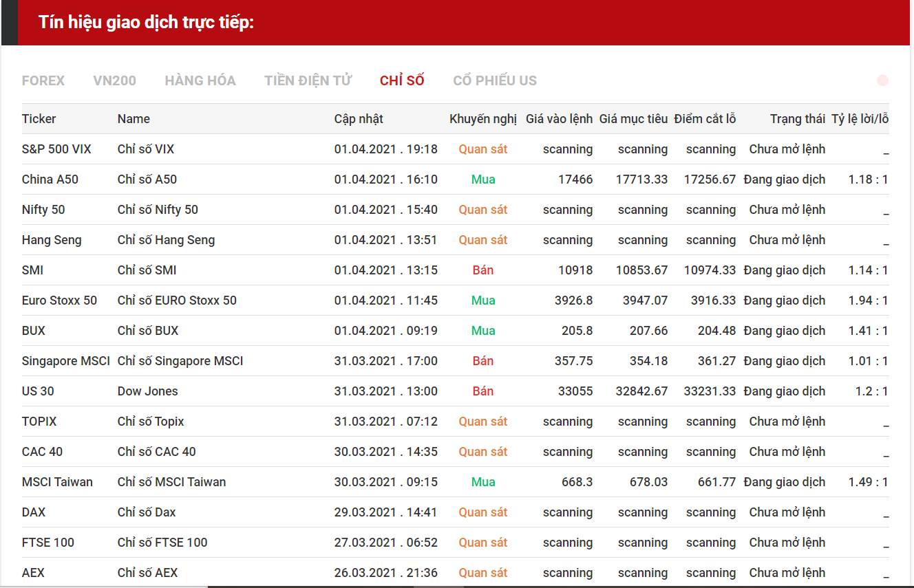Click the 1.18 : 1 ratio value

pyautogui.click(x=869, y=179)
